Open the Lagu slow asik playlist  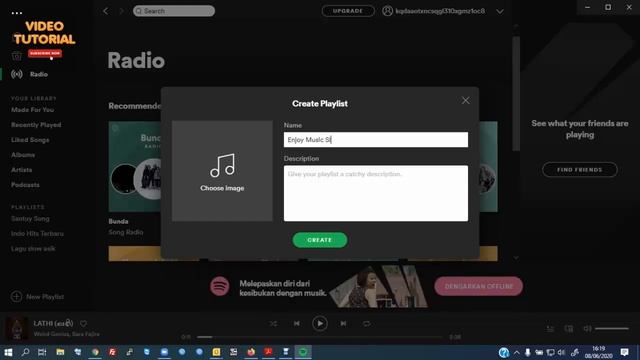33,249
